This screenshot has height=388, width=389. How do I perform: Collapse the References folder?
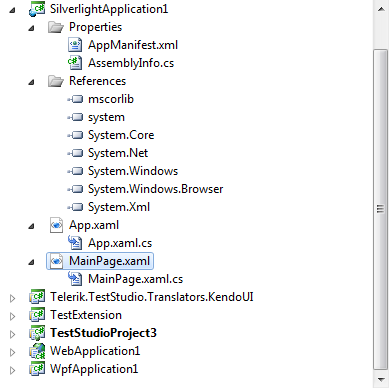tap(32, 82)
